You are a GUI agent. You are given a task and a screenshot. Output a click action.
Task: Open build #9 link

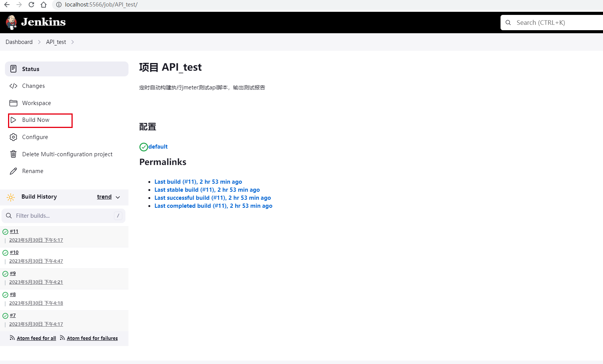13,273
